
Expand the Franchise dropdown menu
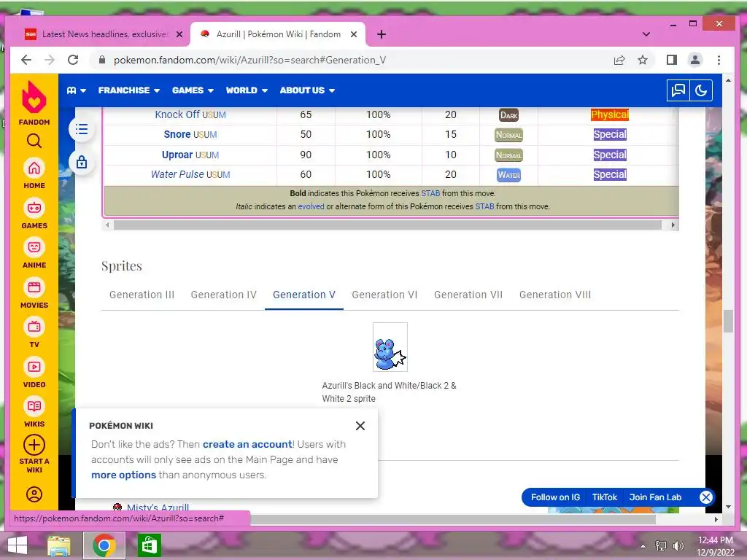pos(128,90)
